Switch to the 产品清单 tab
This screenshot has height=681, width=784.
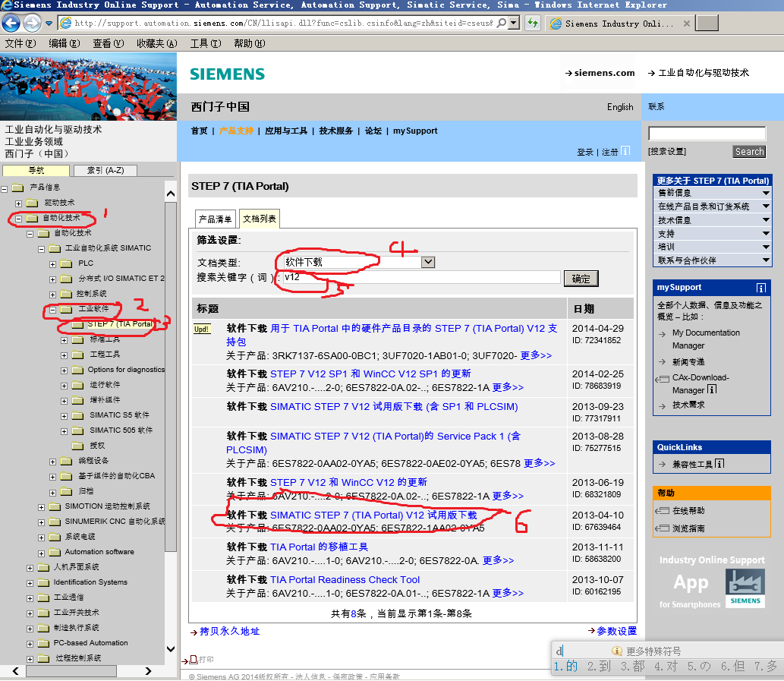coord(215,219)
